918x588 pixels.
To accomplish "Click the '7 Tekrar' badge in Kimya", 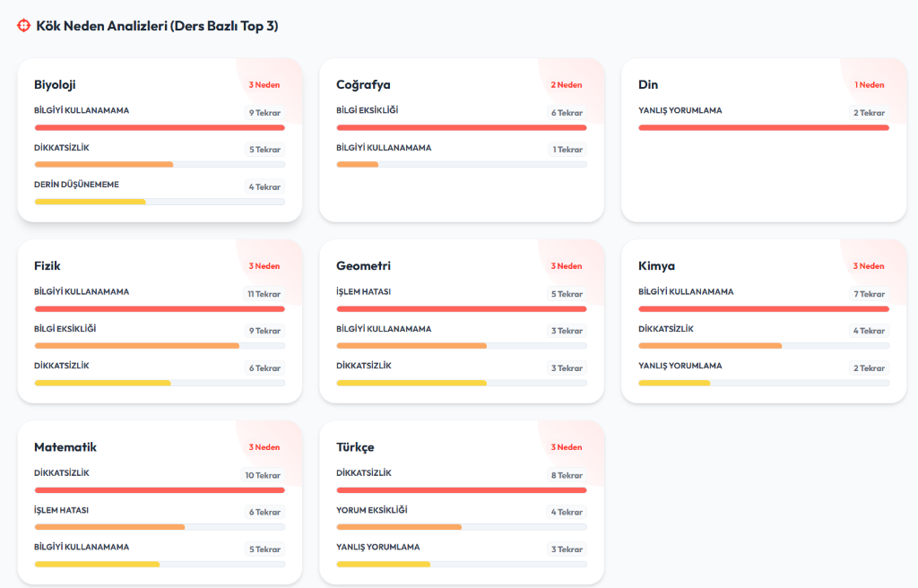I will (869, 294).
